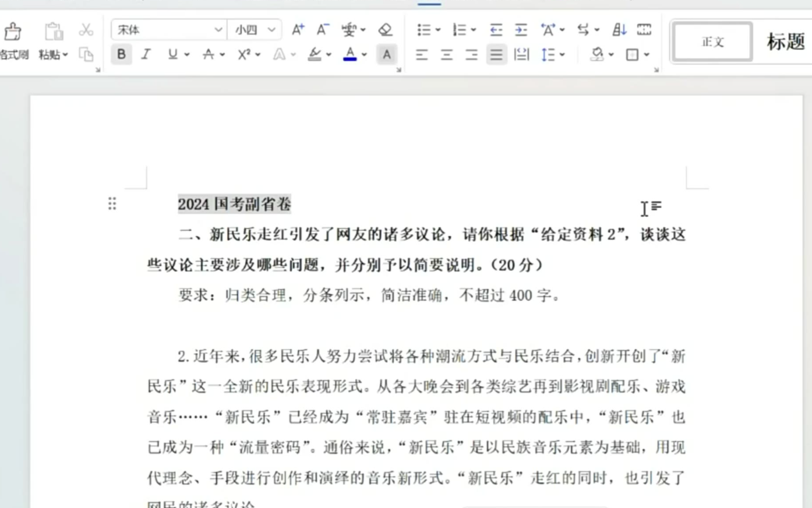Image resolution: width=812 pixels, height=508 pixels.
Task: Decrease paragraph indent
Action: tap(496, 30)
